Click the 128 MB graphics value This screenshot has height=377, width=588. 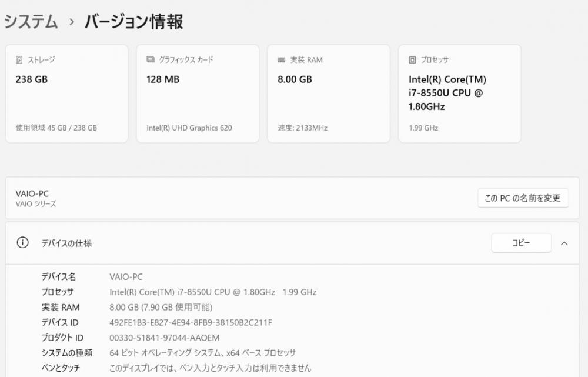tap(163, 79)
